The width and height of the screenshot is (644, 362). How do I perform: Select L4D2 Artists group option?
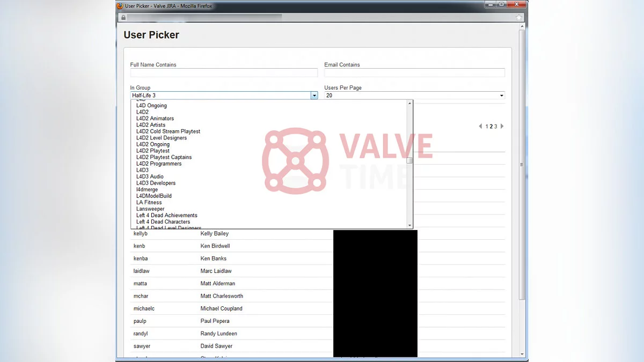point(151,125)
